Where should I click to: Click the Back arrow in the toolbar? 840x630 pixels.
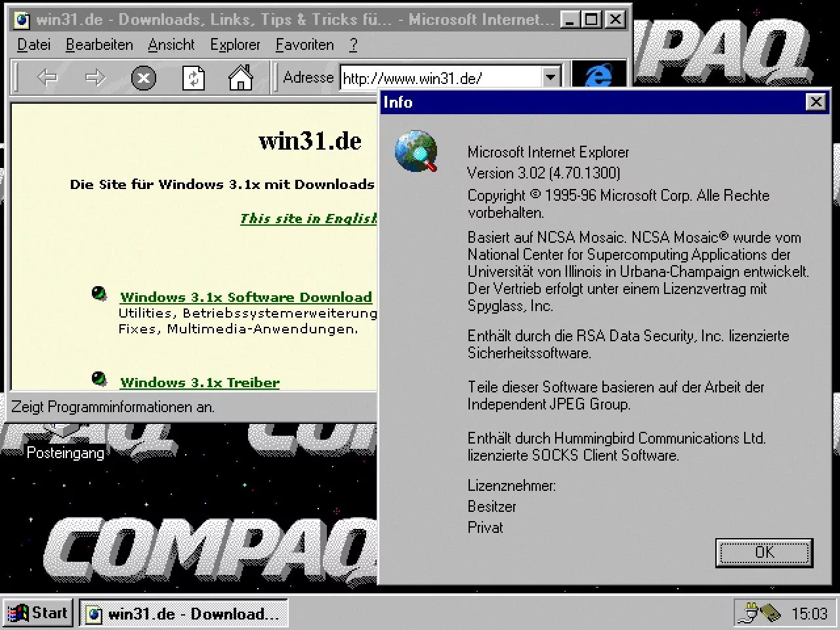tap(47, 77)
